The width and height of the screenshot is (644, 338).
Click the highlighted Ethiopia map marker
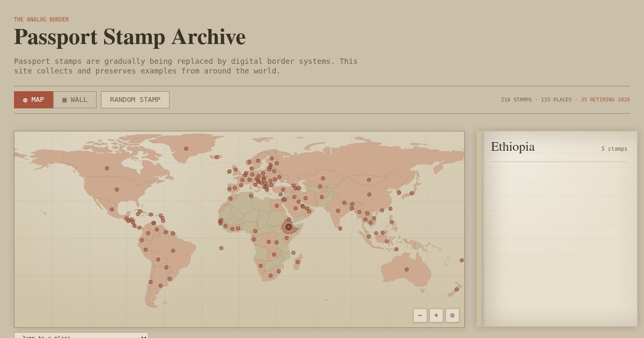click(289, 227)
